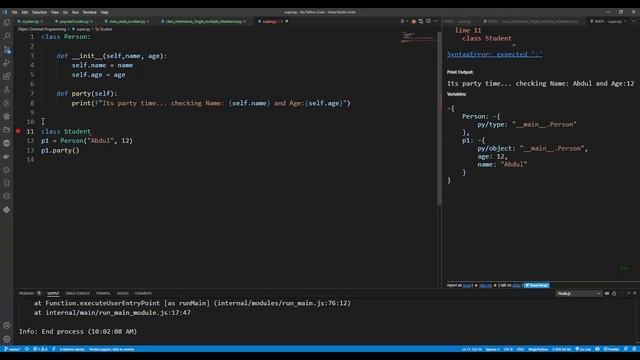Open the Edit menu
Screen dimensions: 640x360
tap(25, 12)
